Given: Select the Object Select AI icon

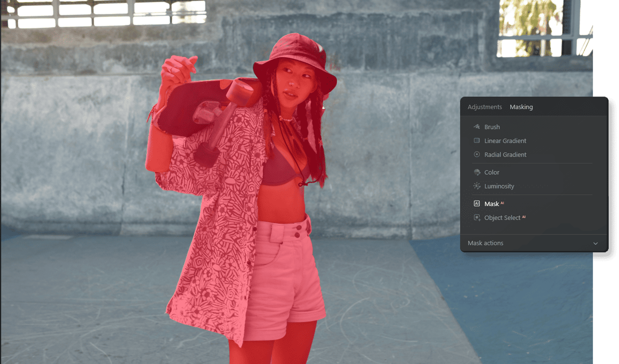Looking at the screenshot, I should pyautogui.click(x=477, y=217).
